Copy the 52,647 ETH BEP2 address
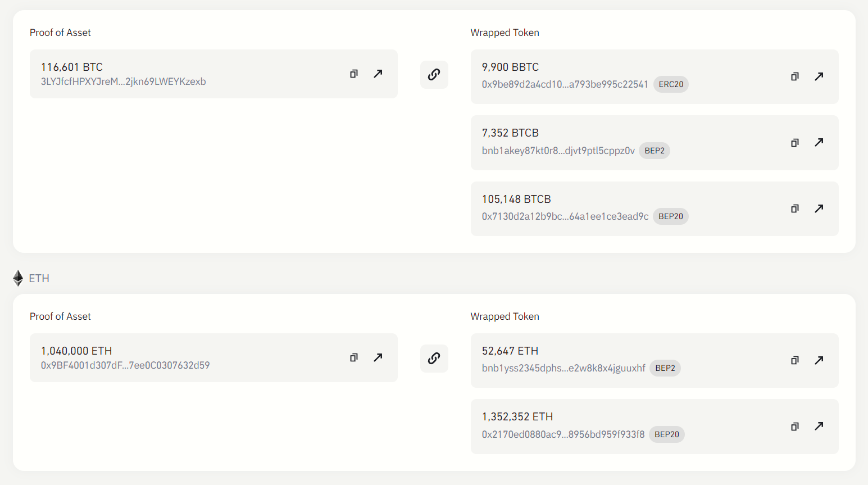 coord(795,360)
